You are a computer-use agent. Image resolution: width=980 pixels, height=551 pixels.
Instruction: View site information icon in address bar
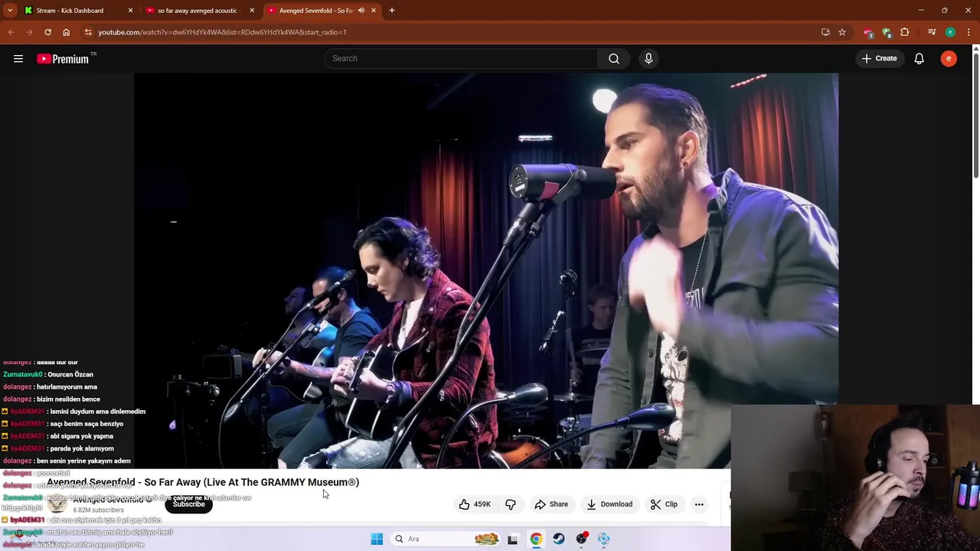click(x=88, y=32)
